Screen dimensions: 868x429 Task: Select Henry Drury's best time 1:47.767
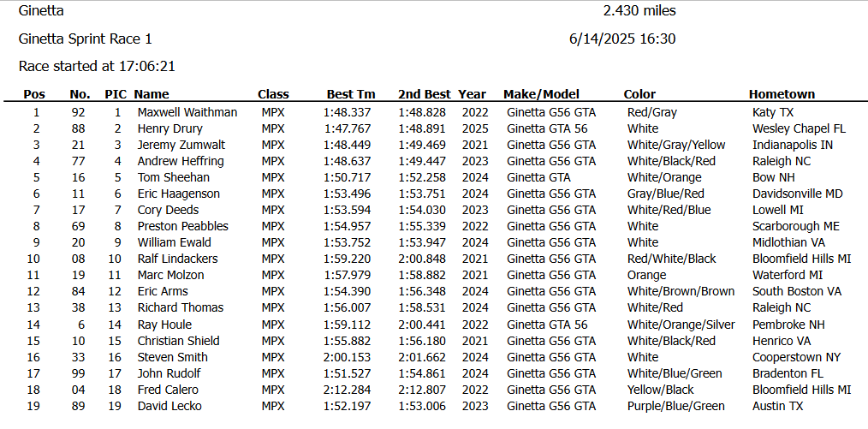347,129
